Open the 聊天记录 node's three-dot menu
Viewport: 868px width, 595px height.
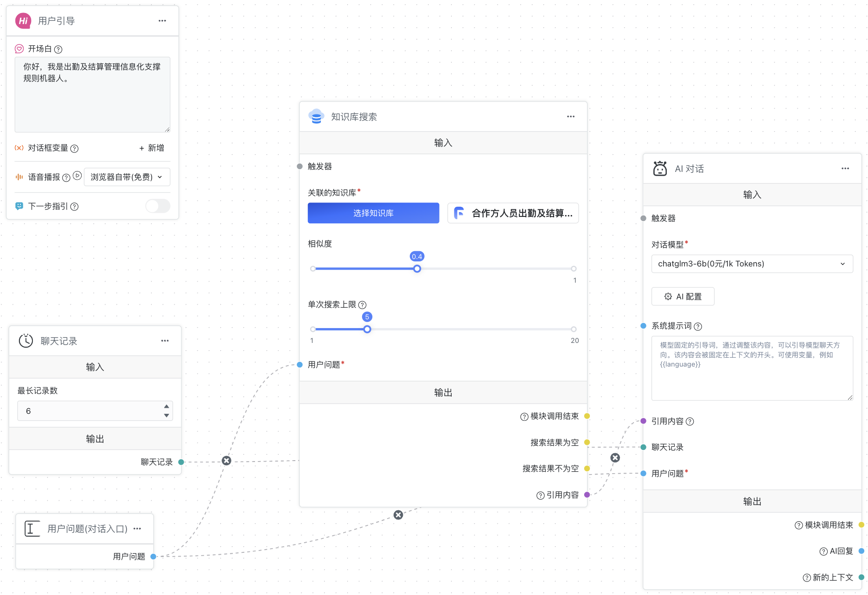point(165,341)
